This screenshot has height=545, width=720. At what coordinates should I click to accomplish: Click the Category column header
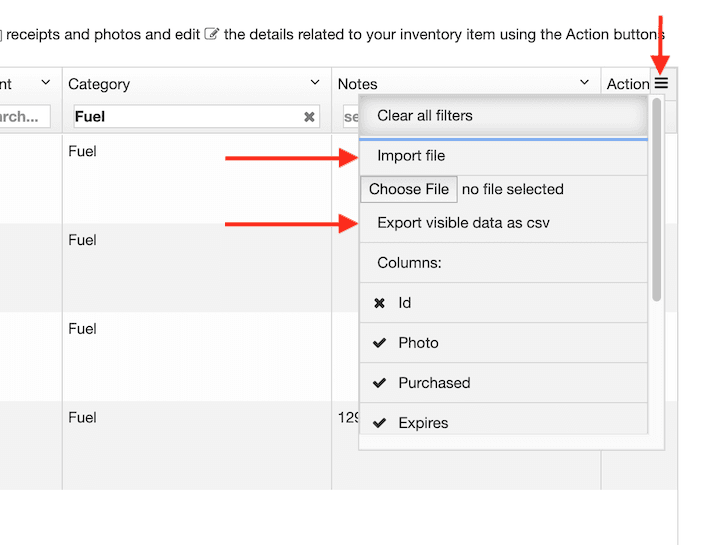(x=197, y=84)
